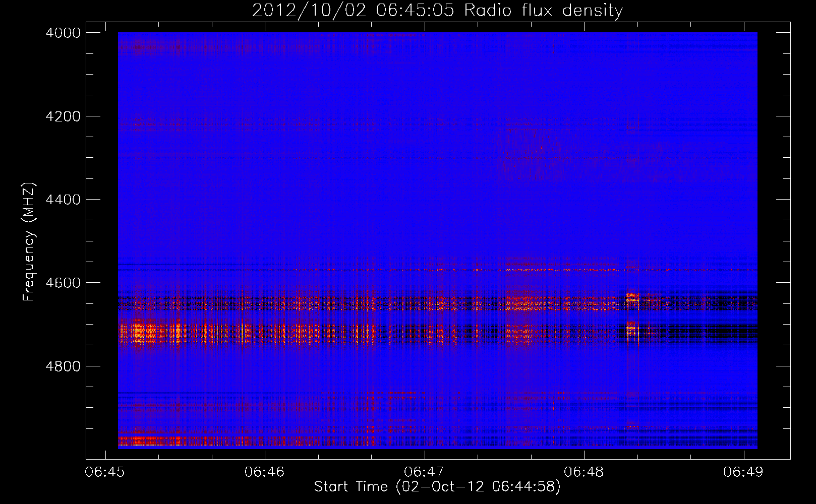The image size is (816, 504).
Task: Click the 06:45 time tick label
Action: (x=105, y=472)
